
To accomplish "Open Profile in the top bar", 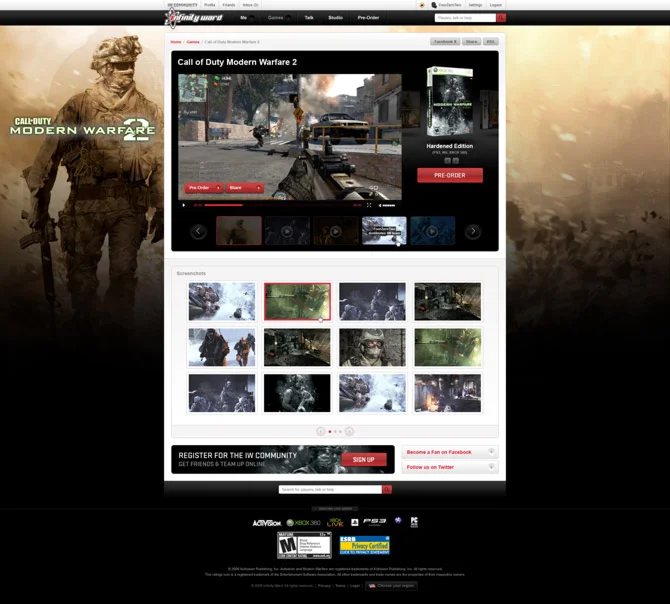I will tap(209, 5).
